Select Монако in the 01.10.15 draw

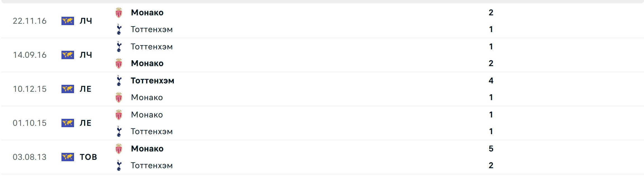pyautogui.click(x=147, y=115)
